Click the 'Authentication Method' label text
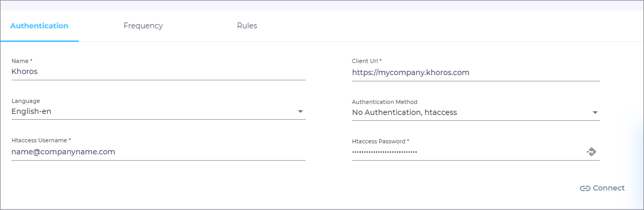The image size is (644, 210). click(384, 102)
